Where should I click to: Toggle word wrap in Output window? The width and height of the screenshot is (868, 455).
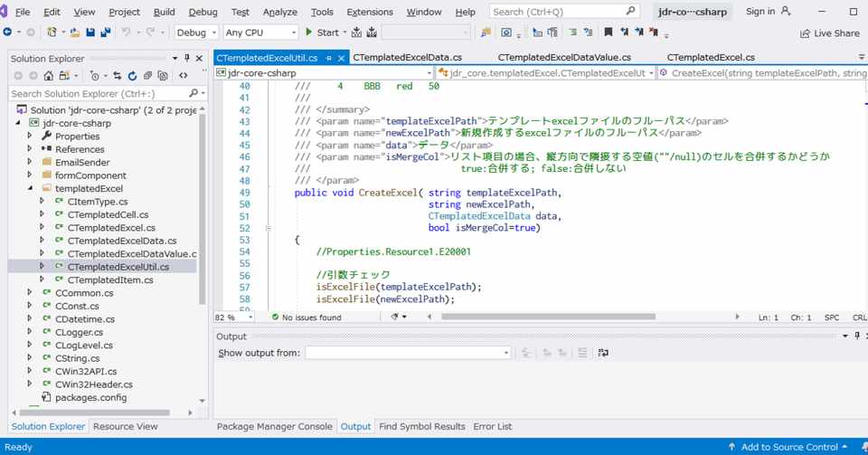(x=603, y=353)
